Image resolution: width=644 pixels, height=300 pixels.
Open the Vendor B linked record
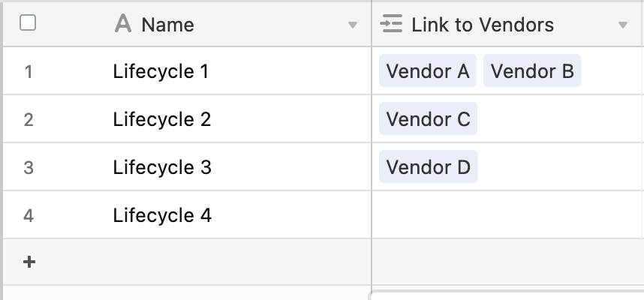point(532,70)
